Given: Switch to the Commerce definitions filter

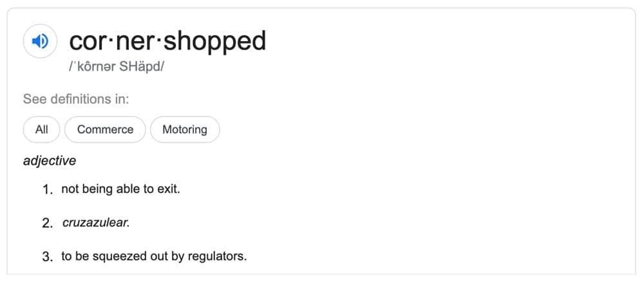Looking at the screenshot, I should click(105, 129).
